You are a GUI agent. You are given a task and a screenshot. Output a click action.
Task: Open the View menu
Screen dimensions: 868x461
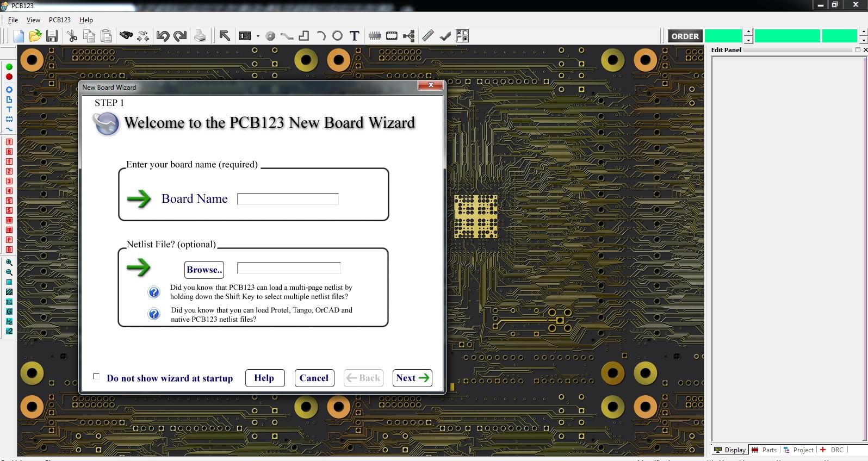click(x=33, y=20)
